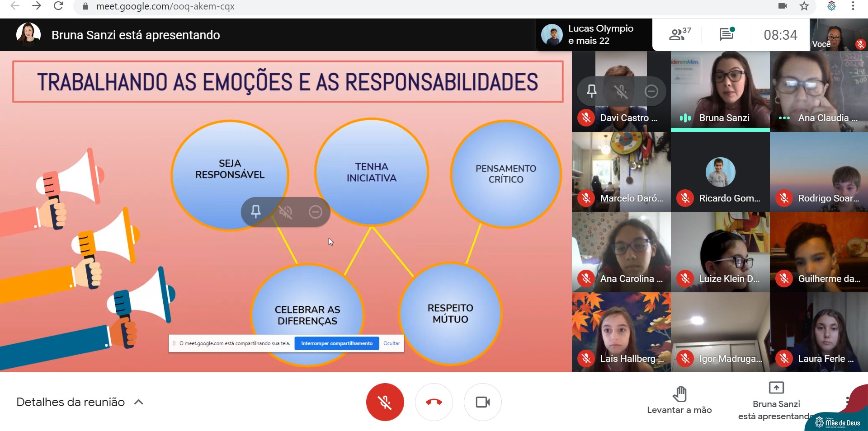
Task: Open more options menu in bottom bar
Action: click(x=847, y=400)
